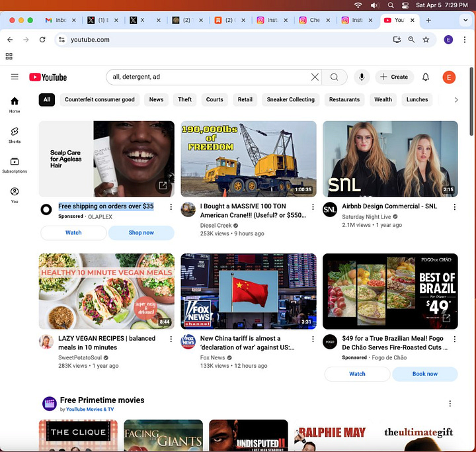
Task: Open options for the China tariff video
Action: pyautogui.click(x=313, y=339)
